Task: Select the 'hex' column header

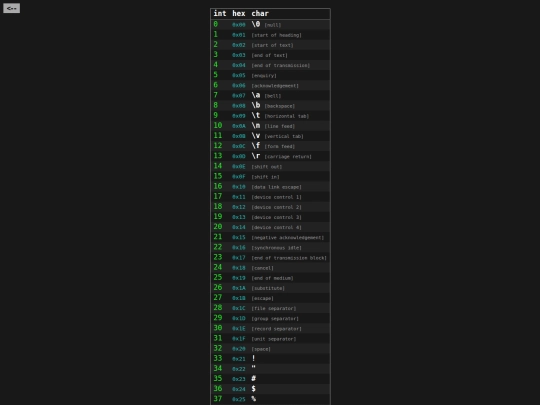Action: tap(239, 13)
